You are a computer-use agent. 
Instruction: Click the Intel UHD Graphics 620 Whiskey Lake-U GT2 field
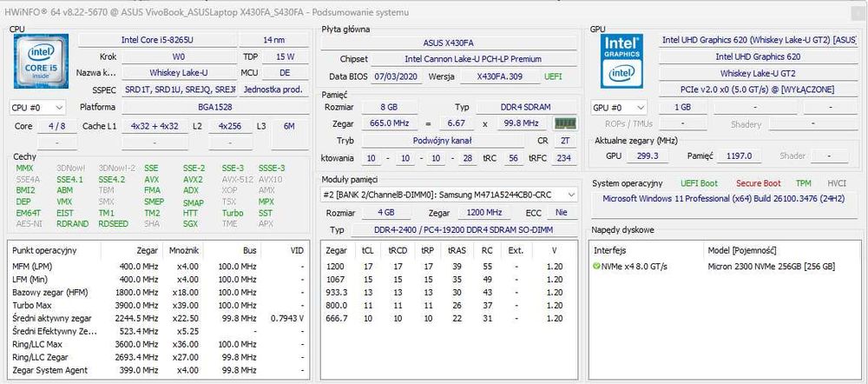[x=759, y=40]
